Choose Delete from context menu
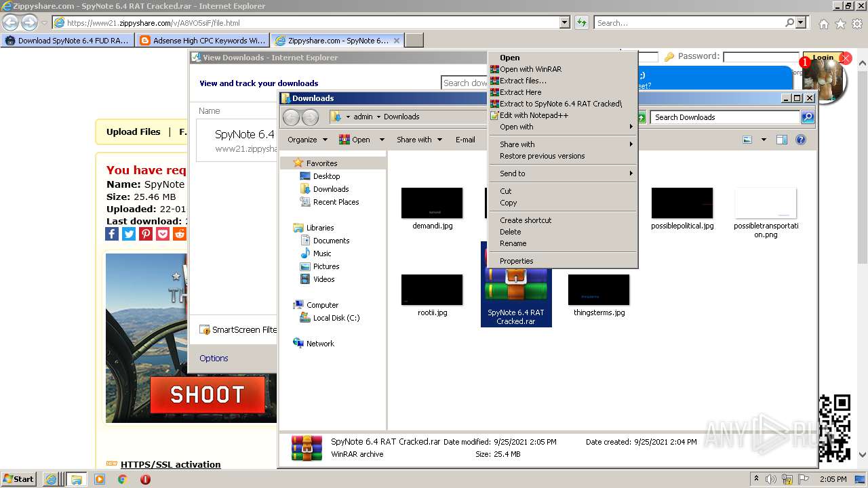The image size is (868, 488). click(563, 232)
